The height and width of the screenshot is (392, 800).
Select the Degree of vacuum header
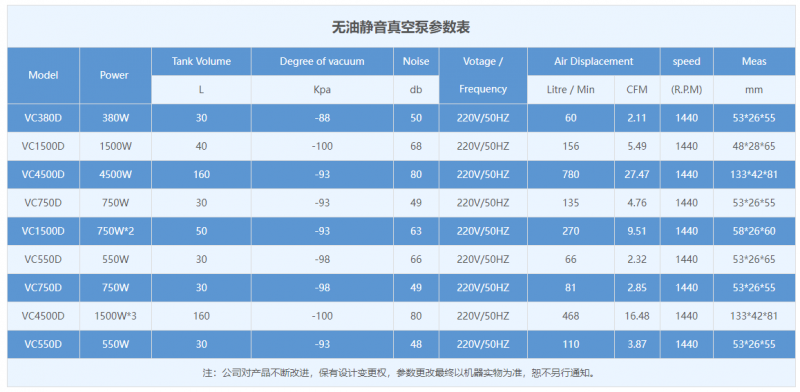[322, 62]
